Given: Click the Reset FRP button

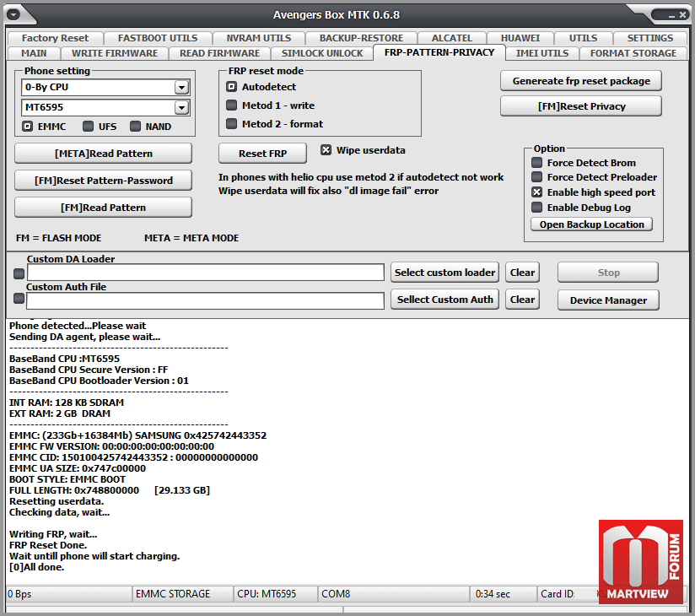Looking at the screenshot, I should [x=262, y=154].
